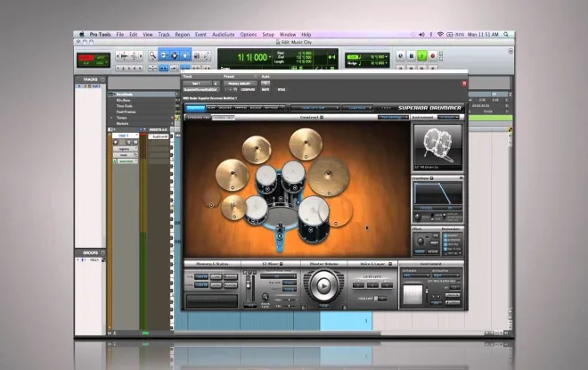Open the Region menu

(x=183, y=34)
